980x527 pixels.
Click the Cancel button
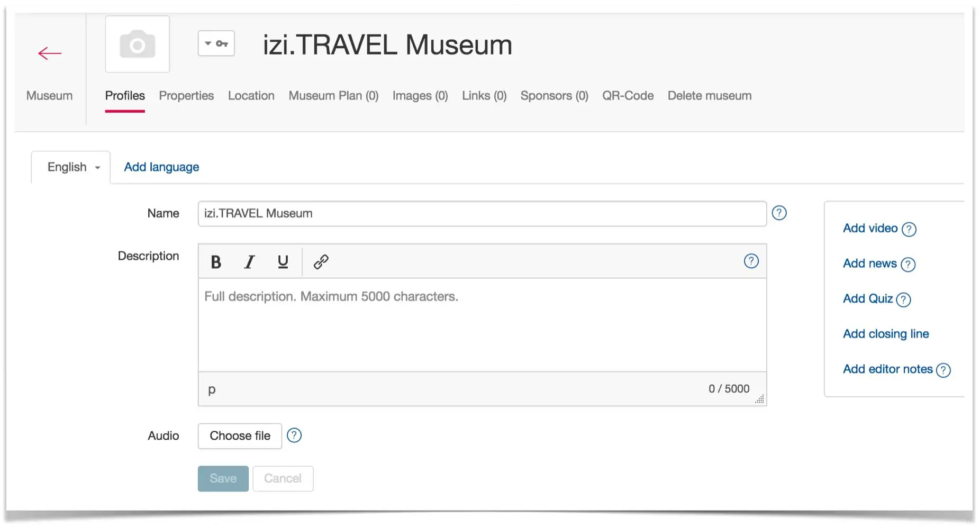point(283,479)
